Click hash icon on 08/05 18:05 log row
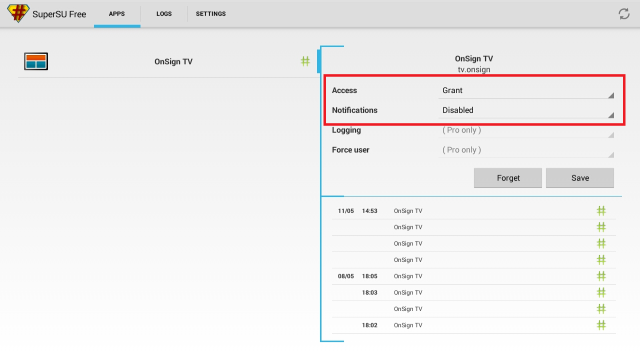Image resolution: width=640 pixels, height=360 pixels. coord(601,276)
